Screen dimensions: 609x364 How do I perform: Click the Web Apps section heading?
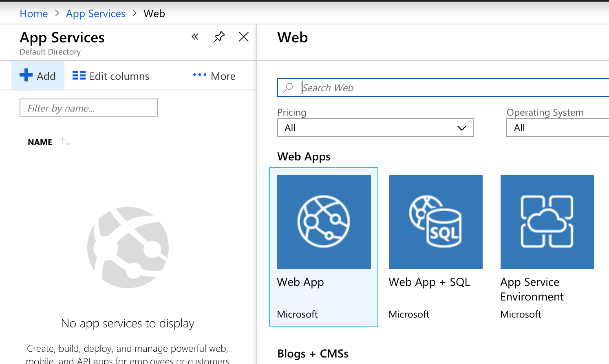coord(304,157)
